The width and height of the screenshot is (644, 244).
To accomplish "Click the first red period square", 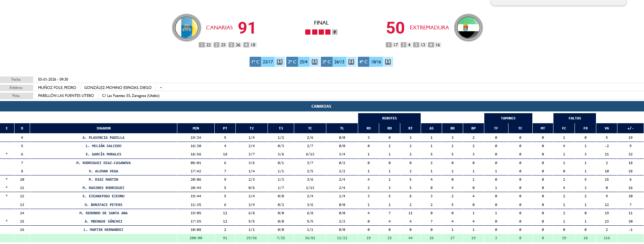I will point(308,32).
